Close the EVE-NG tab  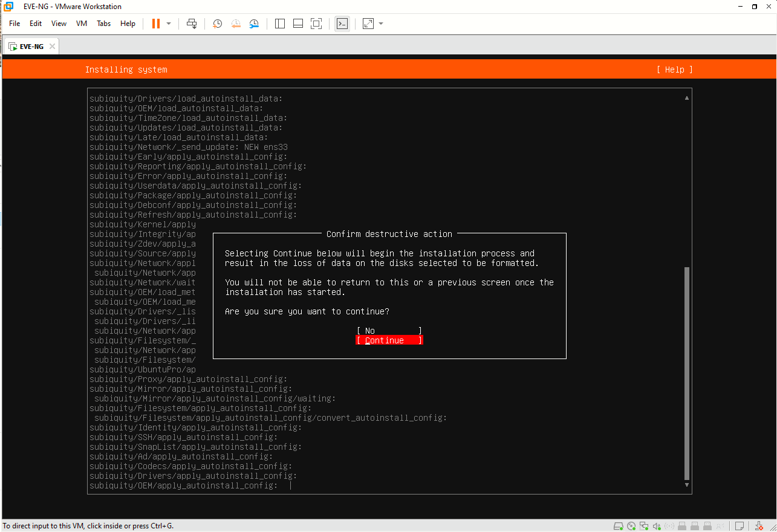point(52,47)
